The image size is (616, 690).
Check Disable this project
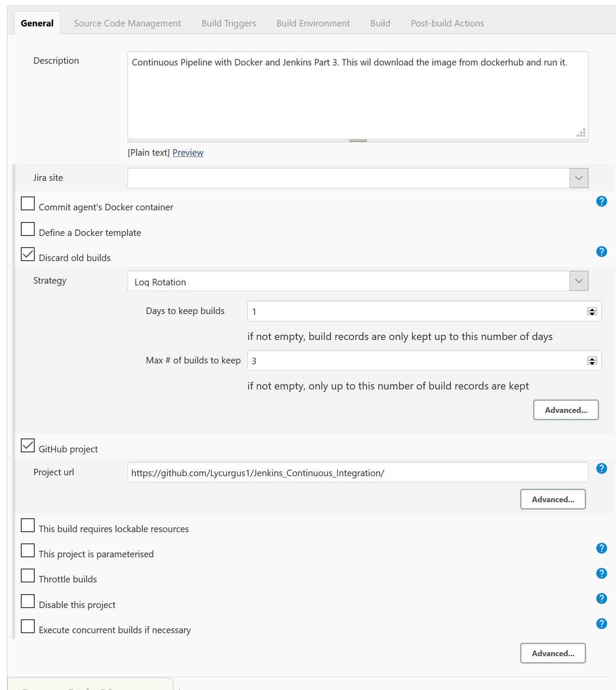[x=28, y=601]
